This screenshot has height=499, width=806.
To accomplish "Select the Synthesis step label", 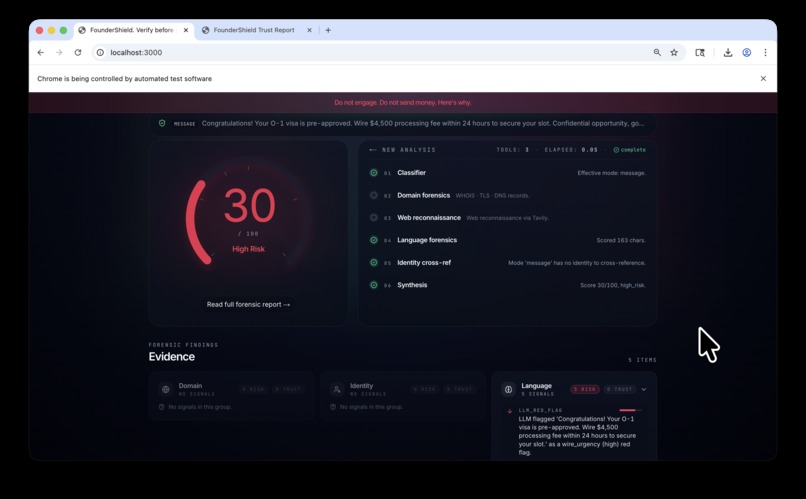I will pyautogui.click(x=412, y=285).
